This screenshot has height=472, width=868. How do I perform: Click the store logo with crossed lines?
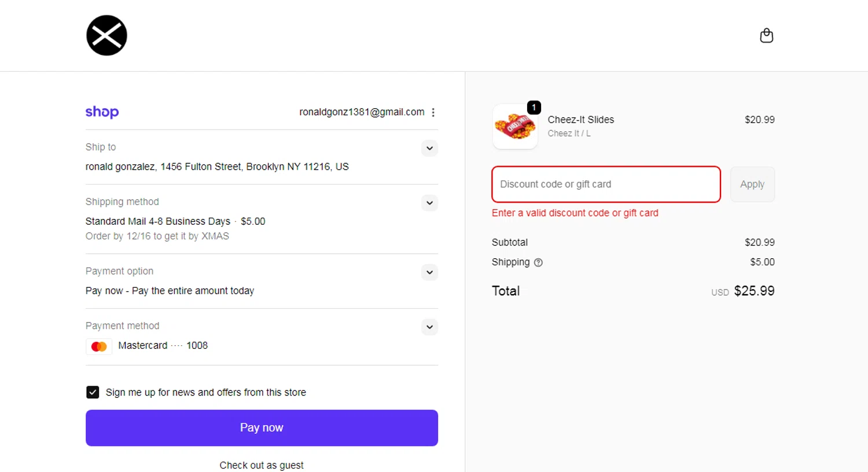click(x=106, y=35)
